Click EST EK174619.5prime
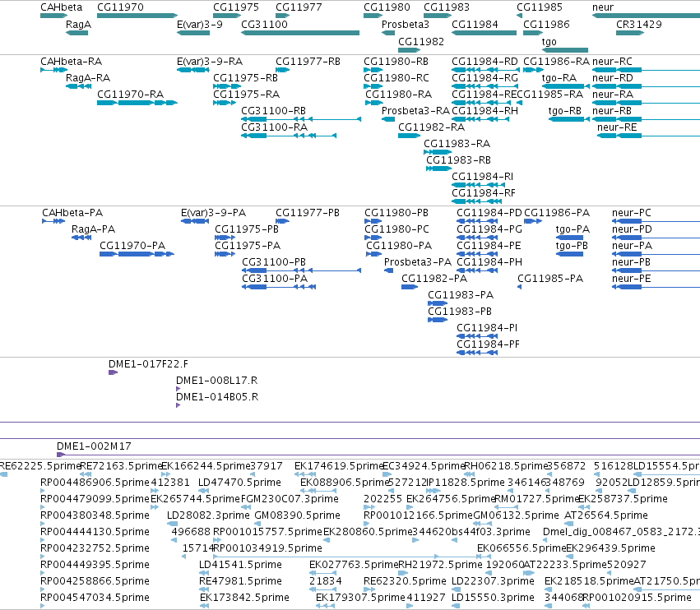 pos(306,474)
